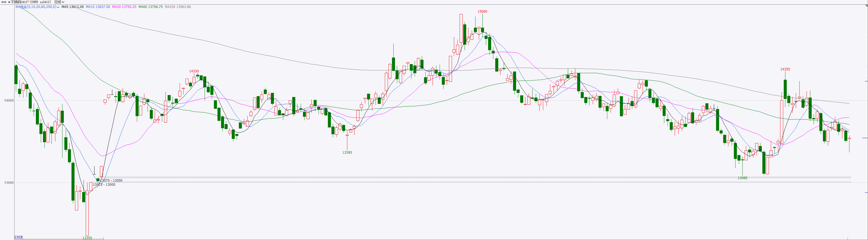
Task: Click the blue dot beside 不锈钢2412
Action: pos(9,2)
